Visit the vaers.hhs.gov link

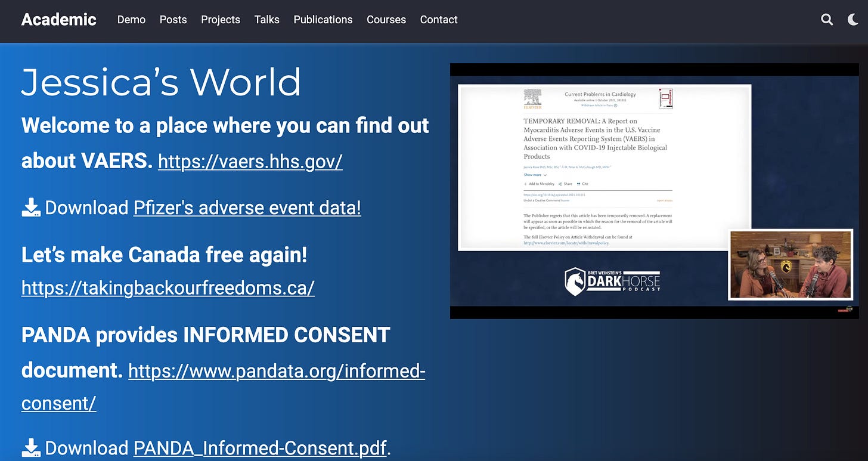(250, 161)
